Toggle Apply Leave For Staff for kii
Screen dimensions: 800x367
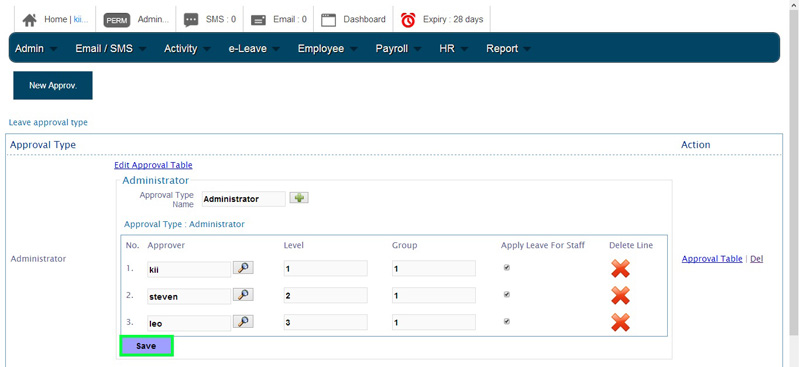point(507,267)
